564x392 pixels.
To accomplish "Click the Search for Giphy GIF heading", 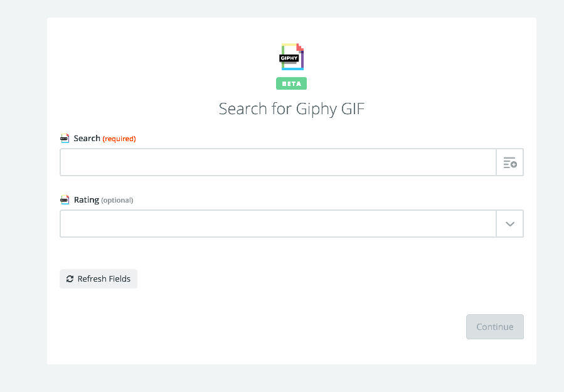I will click(x=292, y=109).
